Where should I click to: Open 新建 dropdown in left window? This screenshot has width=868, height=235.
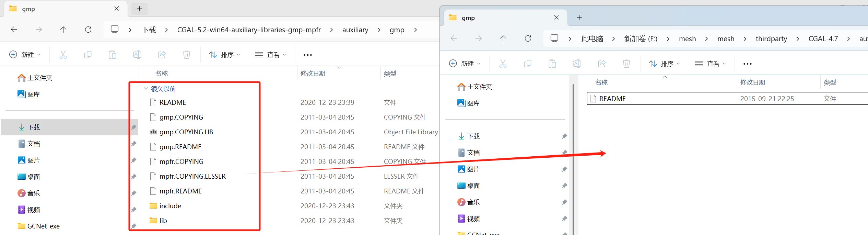(25, 55)
